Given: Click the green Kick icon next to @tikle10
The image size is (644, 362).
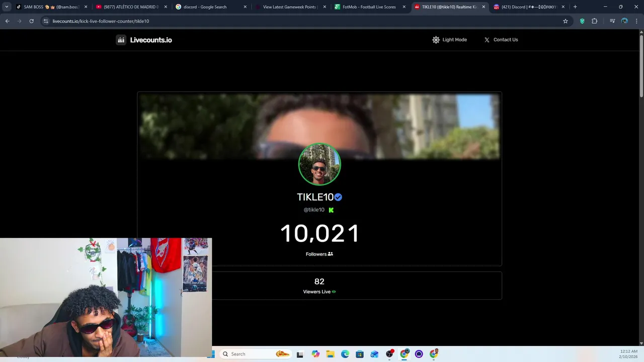Looking at the screenshot, I should [x=331, y=210].
